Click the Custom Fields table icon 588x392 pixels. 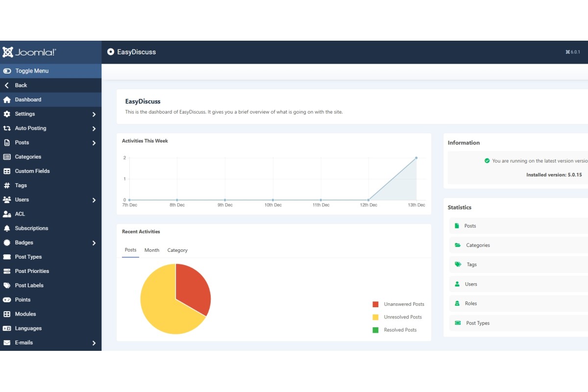(7, 171)
